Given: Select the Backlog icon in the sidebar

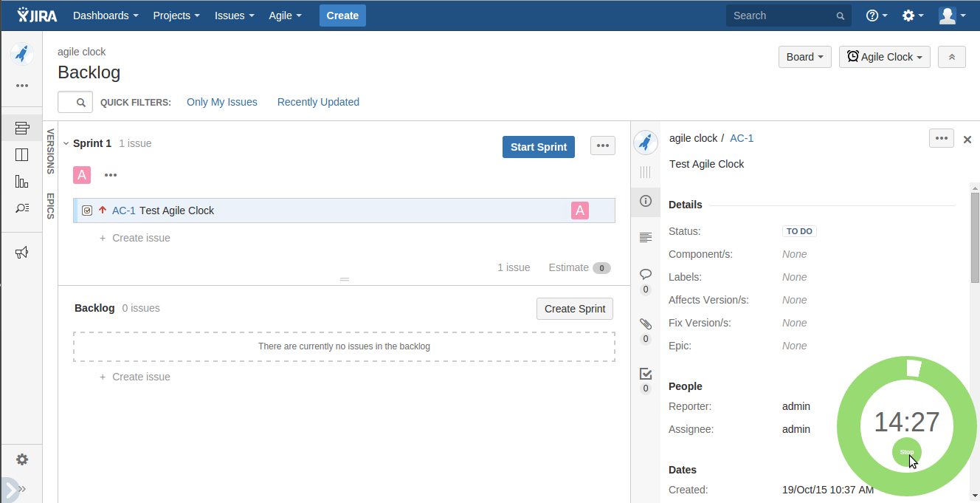Looking at the screenshot, I should tap(22, 128).
